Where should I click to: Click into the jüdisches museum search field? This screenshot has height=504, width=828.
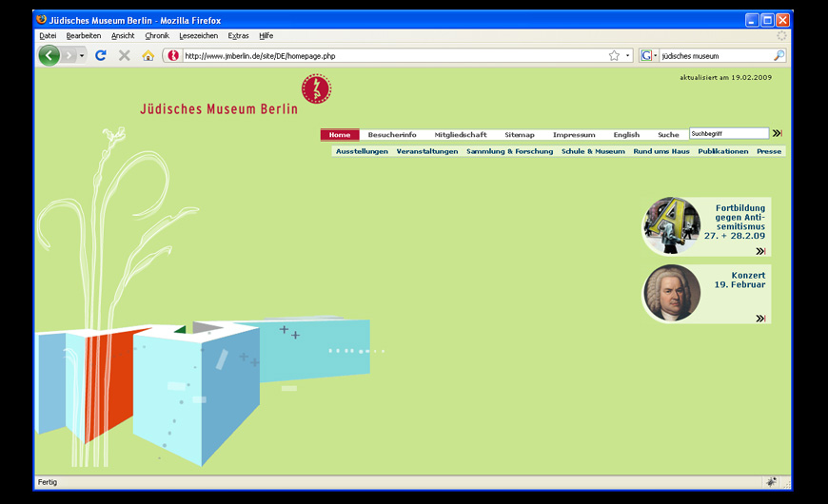[x=716, y=55]
